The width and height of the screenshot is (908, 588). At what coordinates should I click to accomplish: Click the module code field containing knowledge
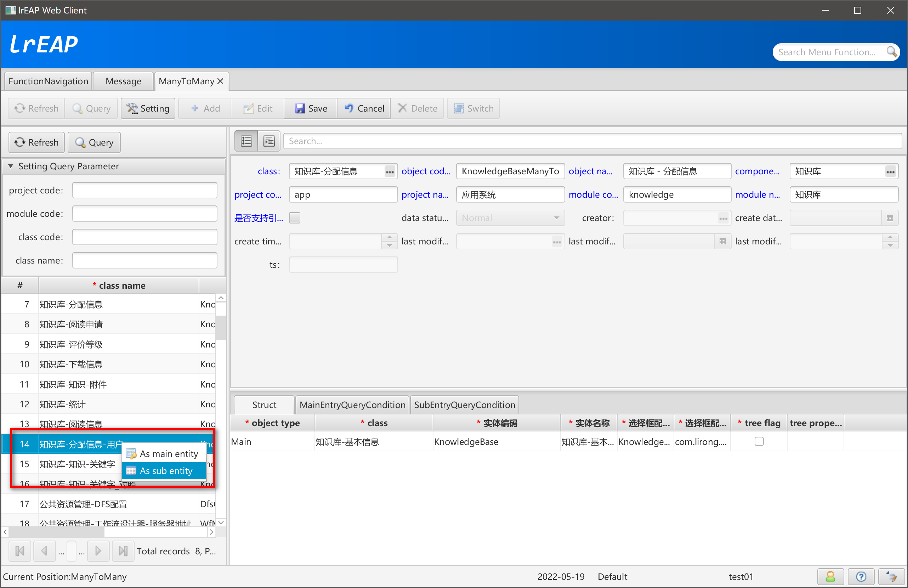(x=677, y=194)
